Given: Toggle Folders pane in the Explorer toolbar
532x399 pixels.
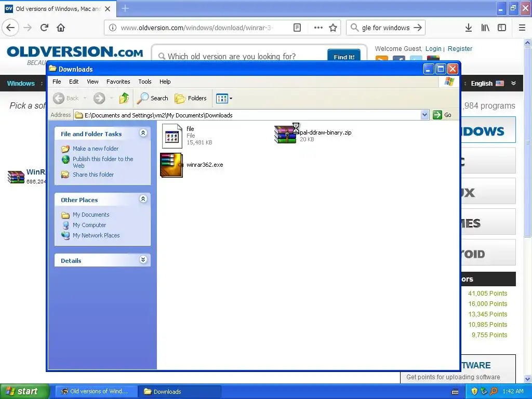Looking at the screenshot, I should (x=190, y=98).
